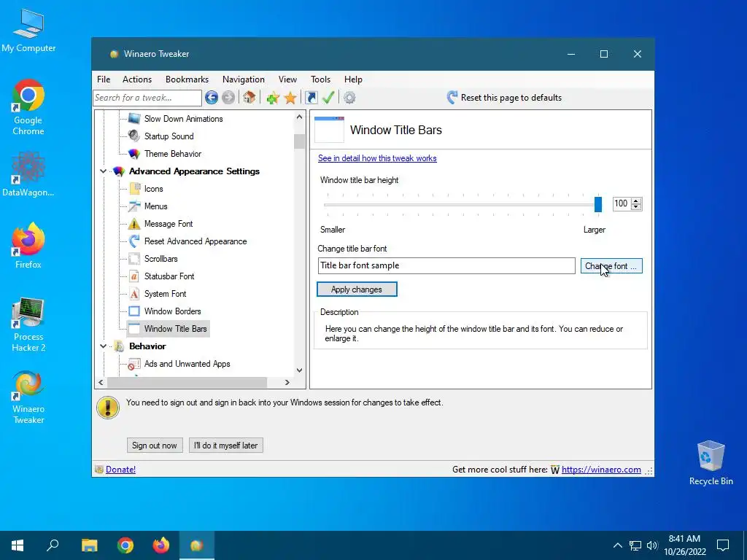Click the greyed forward arrow in toolbar
This screenshot has width=747, height=560.
coord(228,98)
